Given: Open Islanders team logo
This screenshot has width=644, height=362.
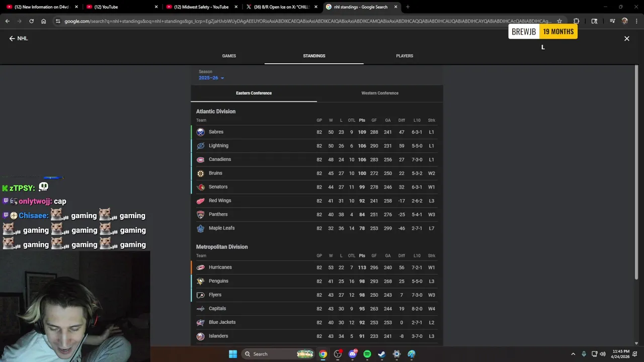Looking at the screenshot, I should [x=200, y=336].
